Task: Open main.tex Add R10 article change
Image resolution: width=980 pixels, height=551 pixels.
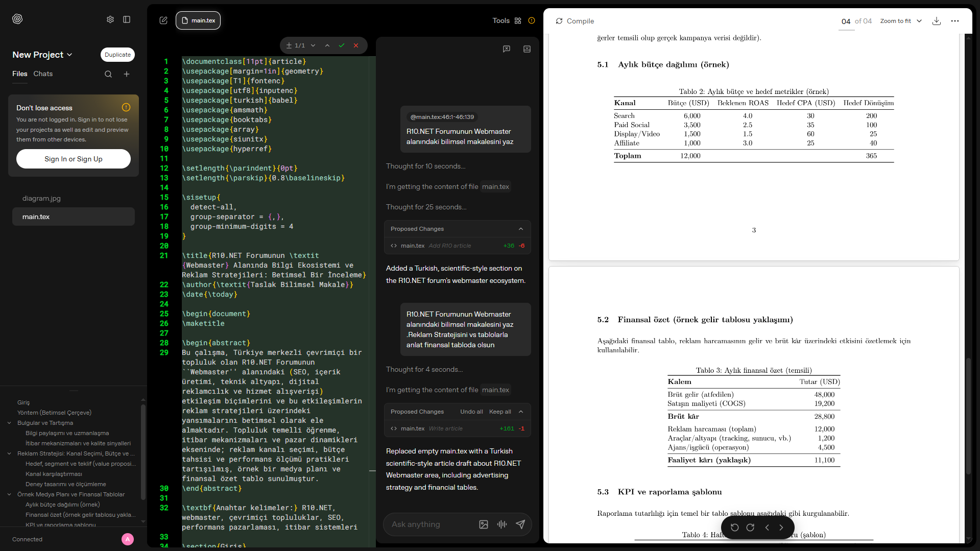Action: [x=458, y=246]
